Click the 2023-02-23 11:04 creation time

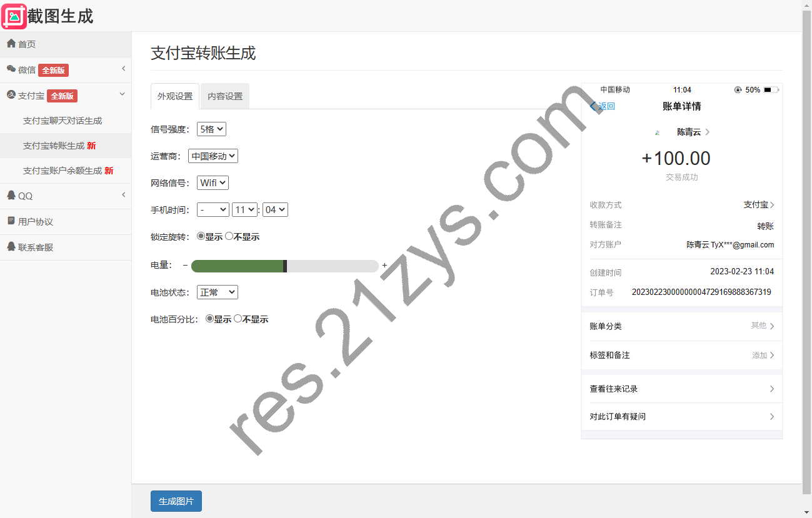(x=742, y=272)
